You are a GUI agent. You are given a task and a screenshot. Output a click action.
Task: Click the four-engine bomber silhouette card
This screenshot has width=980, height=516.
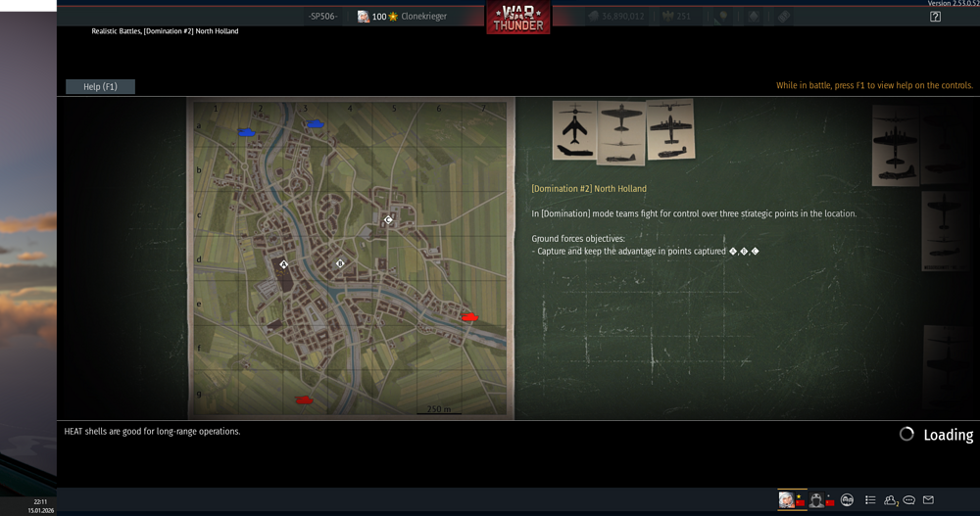click(x=670, y=130)
